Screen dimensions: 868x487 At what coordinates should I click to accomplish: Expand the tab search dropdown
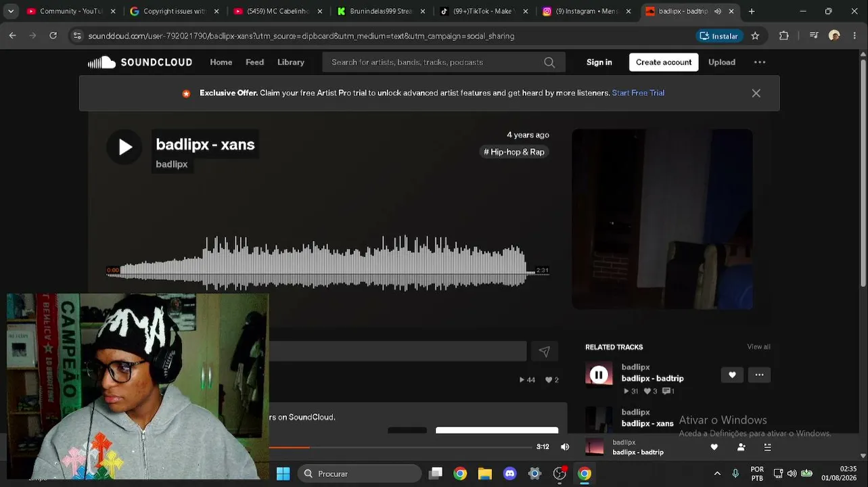10,11
